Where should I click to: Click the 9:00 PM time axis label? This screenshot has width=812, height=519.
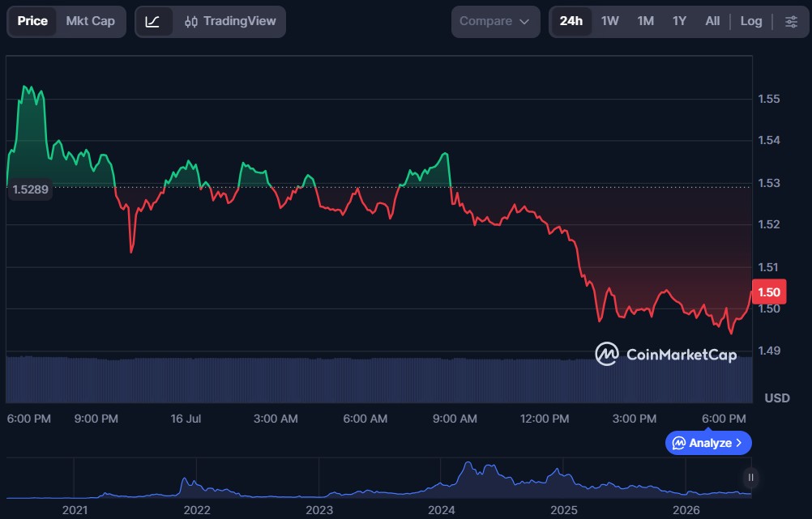click(96, 419)
